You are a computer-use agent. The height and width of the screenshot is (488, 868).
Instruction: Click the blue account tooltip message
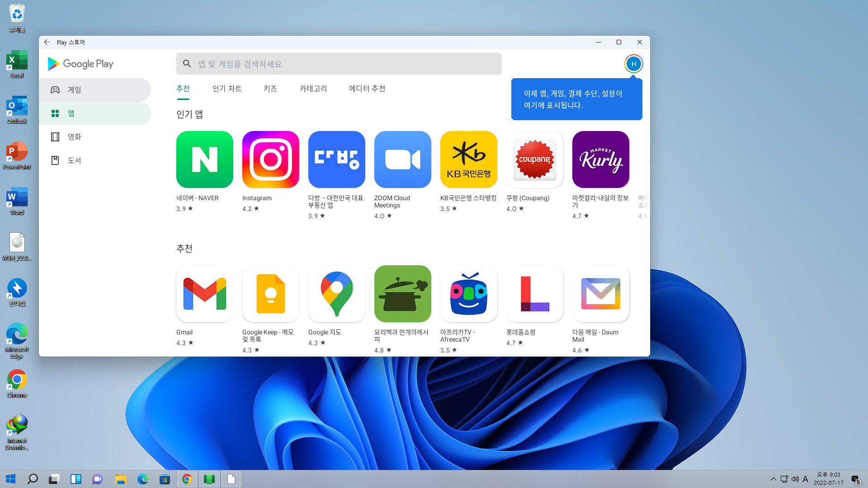click(x=577, y=99)
